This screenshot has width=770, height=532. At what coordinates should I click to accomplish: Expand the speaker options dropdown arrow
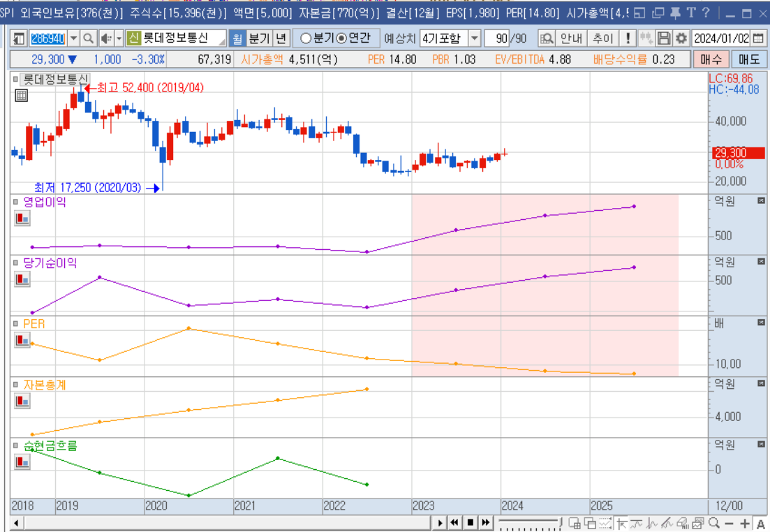tap(119, 38)
